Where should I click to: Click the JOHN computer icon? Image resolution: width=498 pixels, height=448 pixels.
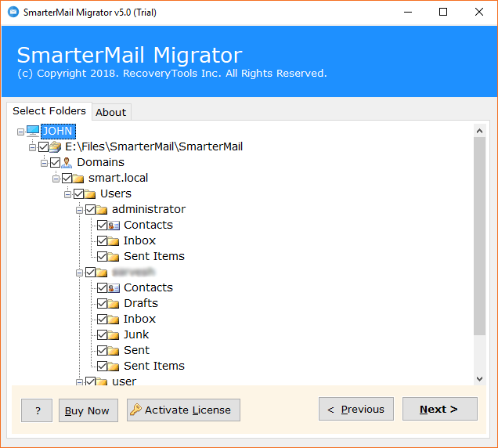click(x=33, y=131)
